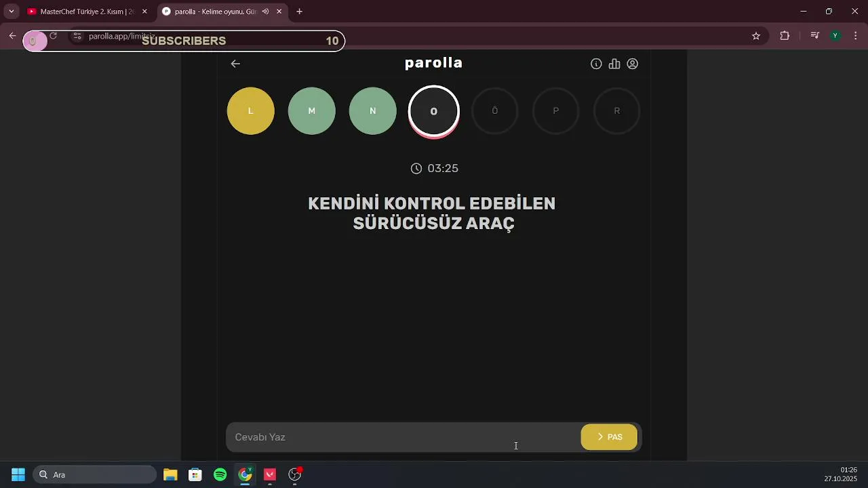Close the MasterChef Türkiye tab
This screenshot has height=488, width=868.
(x=144, y=12)
